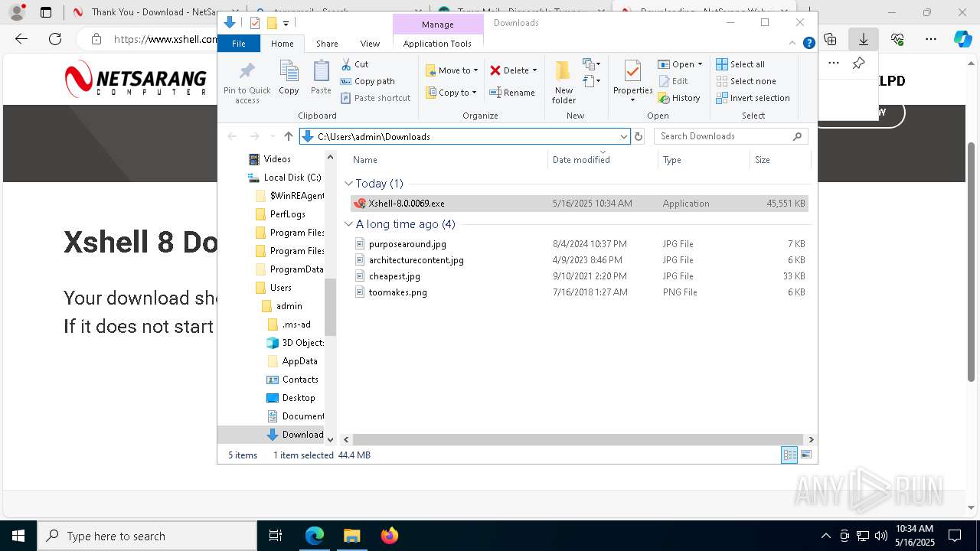Click the Edit command in Open group
The width and height of the screenshot is (980, 551).
pos(673,81)
